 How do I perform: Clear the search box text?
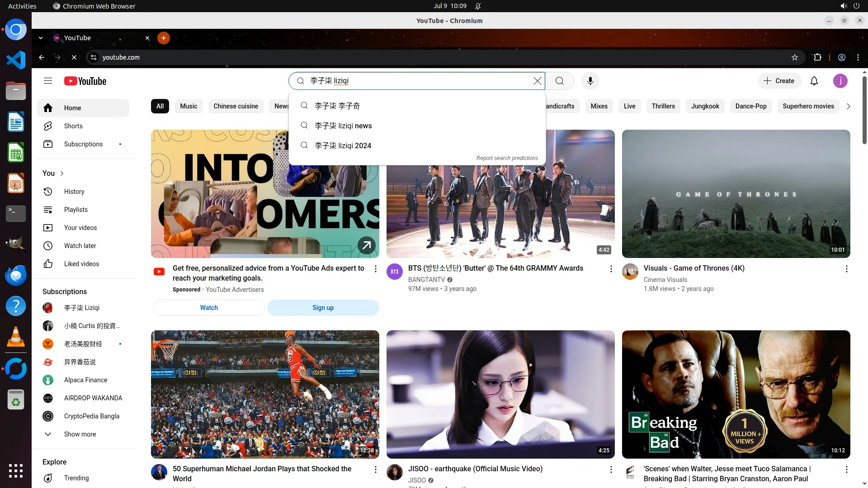coord(537,81)
